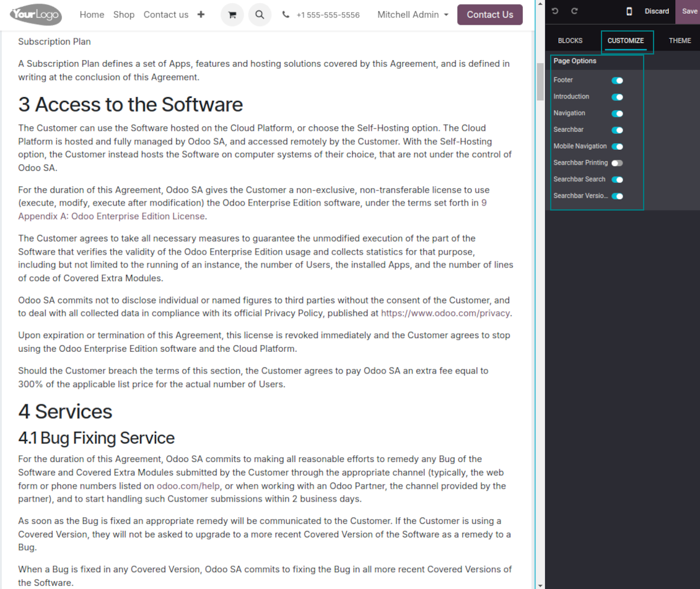Switch to the Blocks tab
Viewport: 700px width, 589px height.
coord(570,41)
